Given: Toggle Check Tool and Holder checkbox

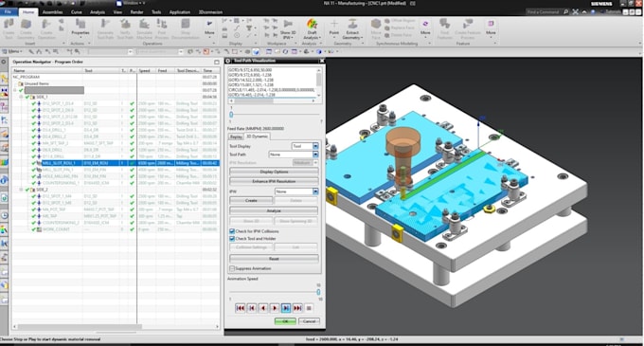Looking at the screenshot, I should click(232, 238).
